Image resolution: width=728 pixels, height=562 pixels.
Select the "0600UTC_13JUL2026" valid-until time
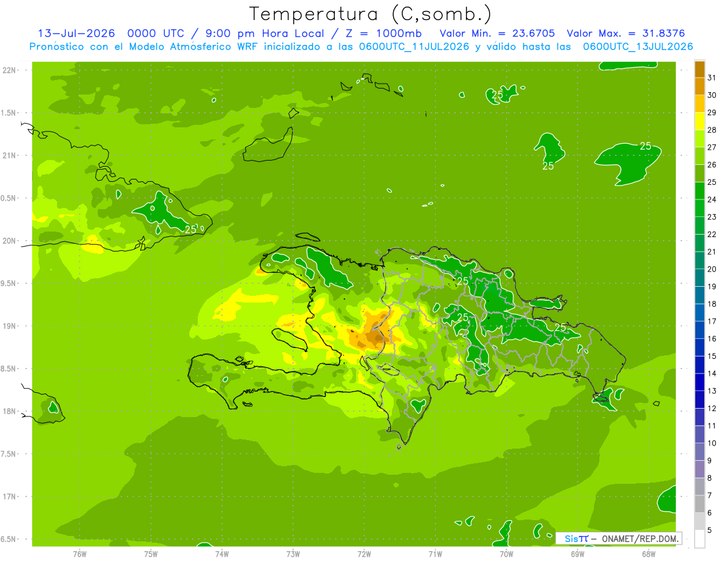638,47
